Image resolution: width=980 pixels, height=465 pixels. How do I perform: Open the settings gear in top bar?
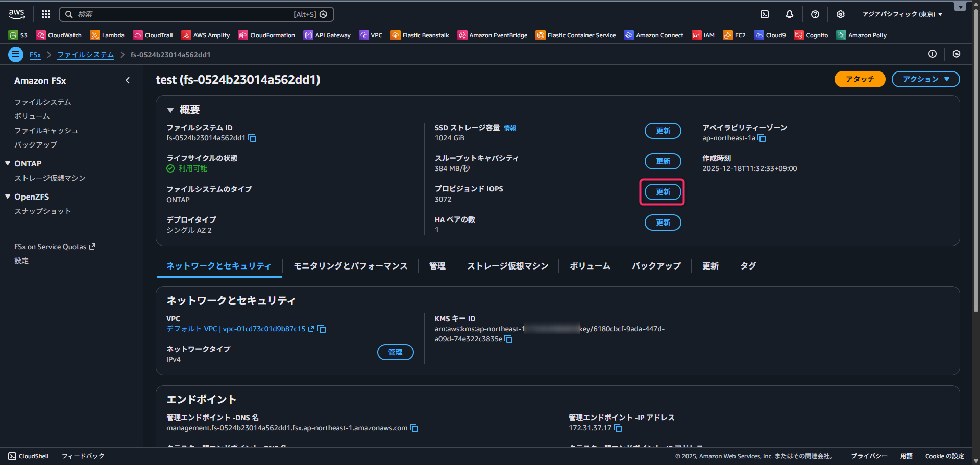(x=841, y=14)
